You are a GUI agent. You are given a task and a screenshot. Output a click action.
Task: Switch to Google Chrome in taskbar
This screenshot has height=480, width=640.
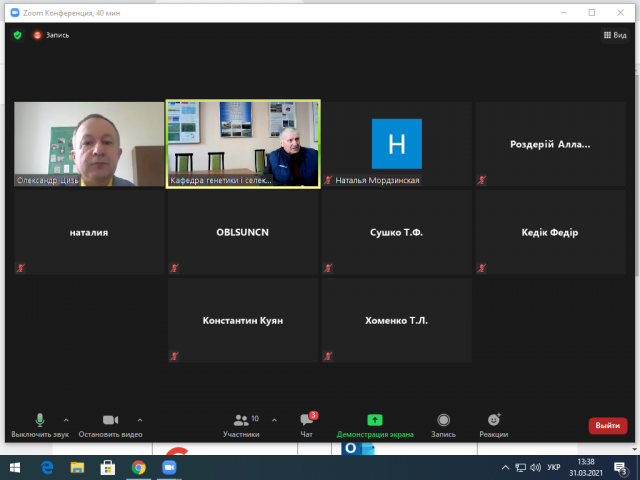[x=138, y=467]
